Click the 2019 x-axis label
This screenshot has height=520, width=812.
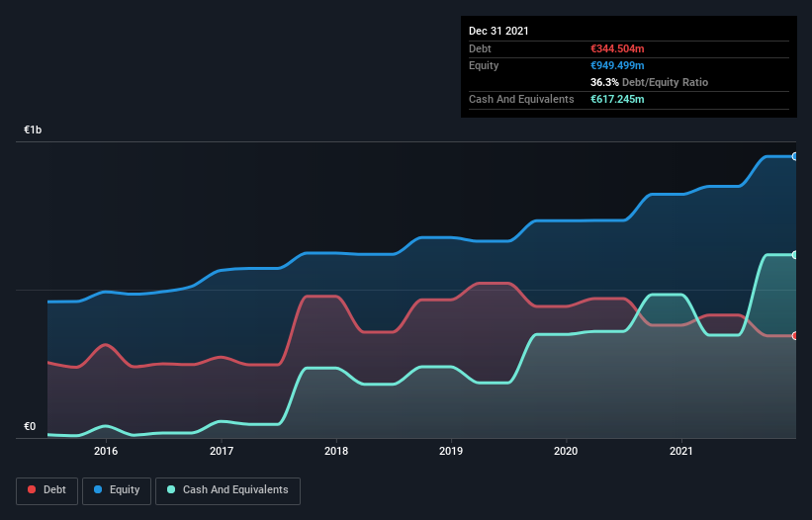click(451, 451)
